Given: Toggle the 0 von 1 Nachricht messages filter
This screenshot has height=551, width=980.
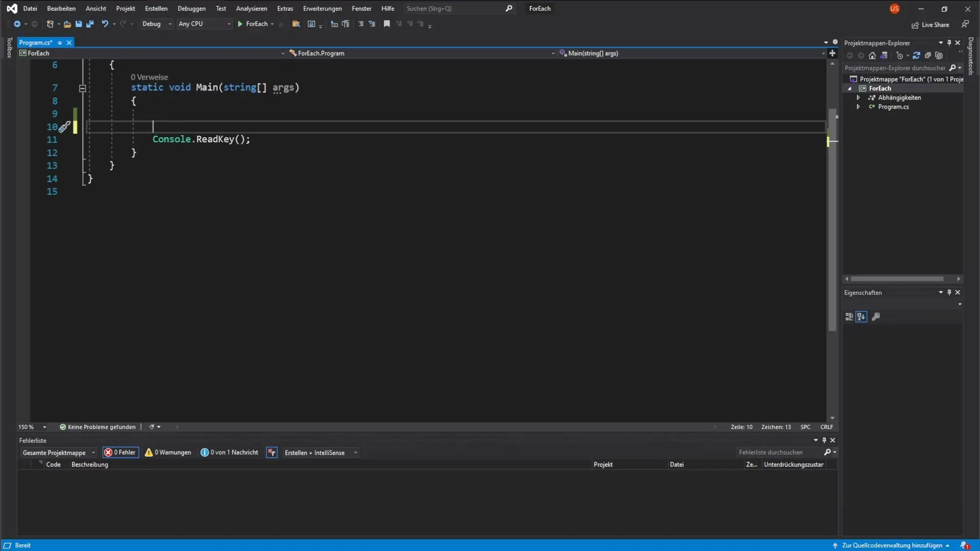Looking at the screenshot, I should pyautogui.click(x=230, y=453).
